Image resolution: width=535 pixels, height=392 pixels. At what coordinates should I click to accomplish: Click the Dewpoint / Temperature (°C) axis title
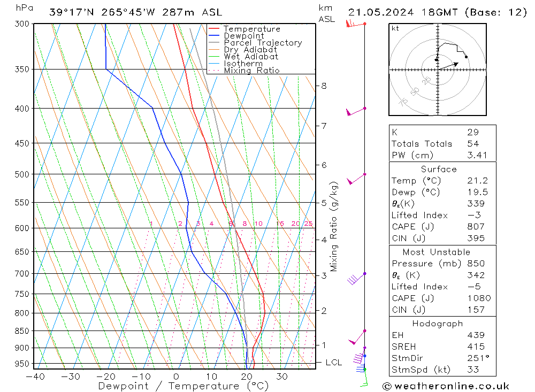pyautogui.click(x=183, y=386)
